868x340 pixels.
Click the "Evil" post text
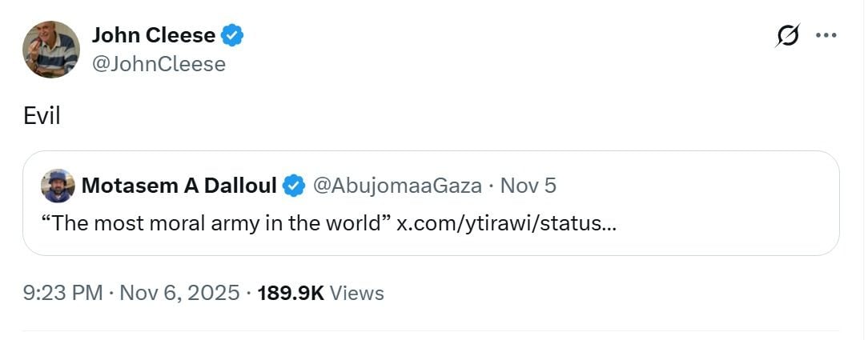(x=42, y=115)
